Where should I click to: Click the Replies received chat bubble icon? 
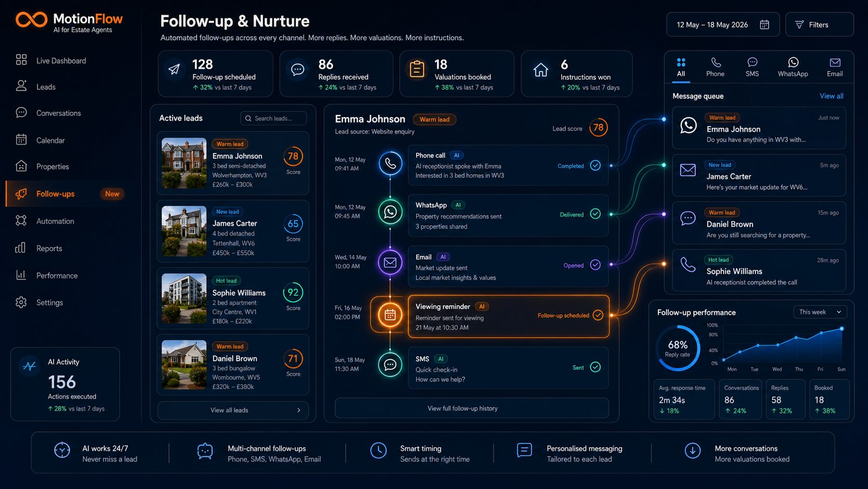(297, 69)
